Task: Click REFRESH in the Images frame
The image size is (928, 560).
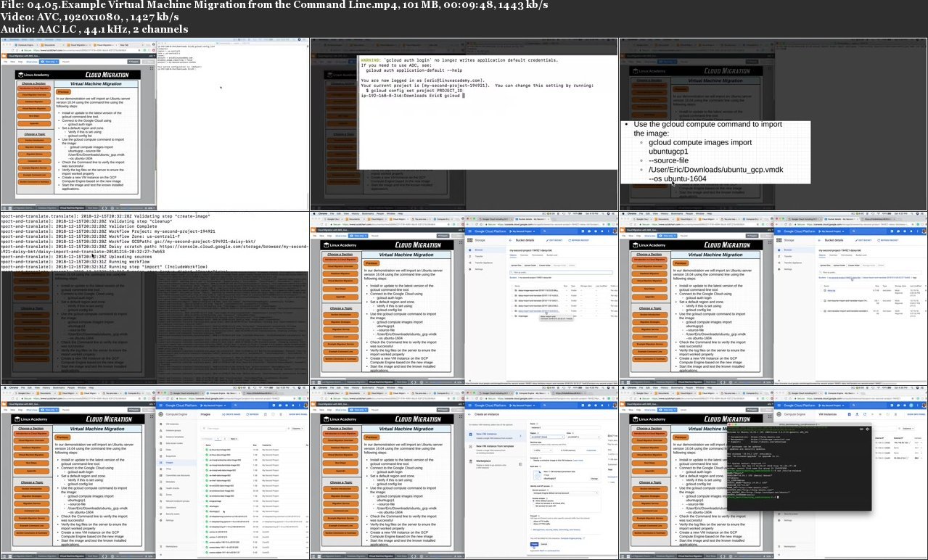Action: point(252,414)
